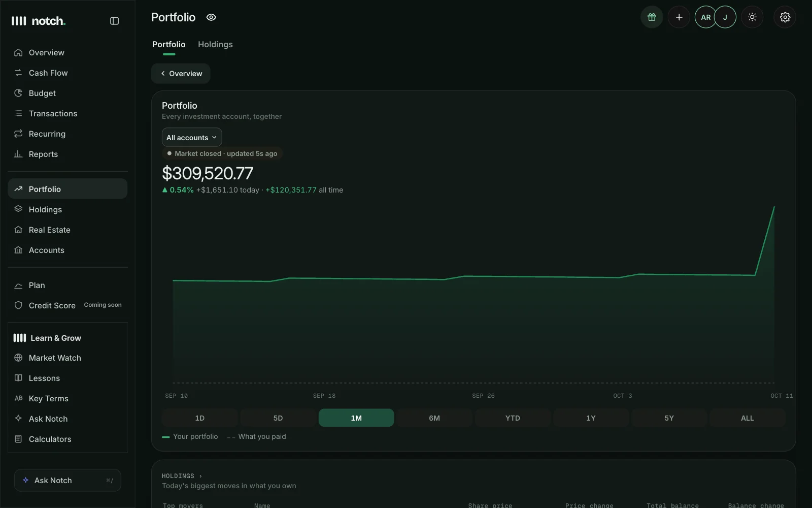Switch to the Holdings tab
812x508 pixels.
215,45
